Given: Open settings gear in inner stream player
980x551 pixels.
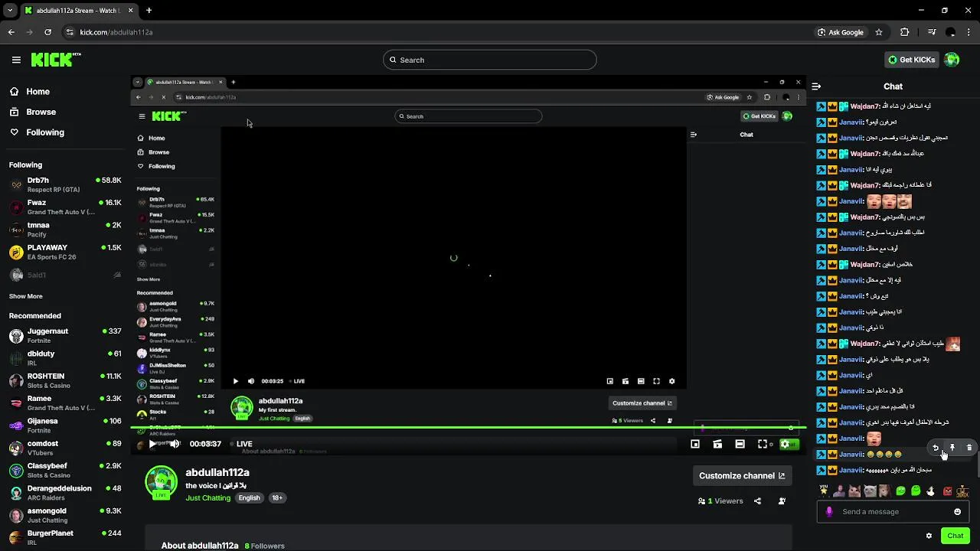Looking at the screenshot, I should (672, 381).
